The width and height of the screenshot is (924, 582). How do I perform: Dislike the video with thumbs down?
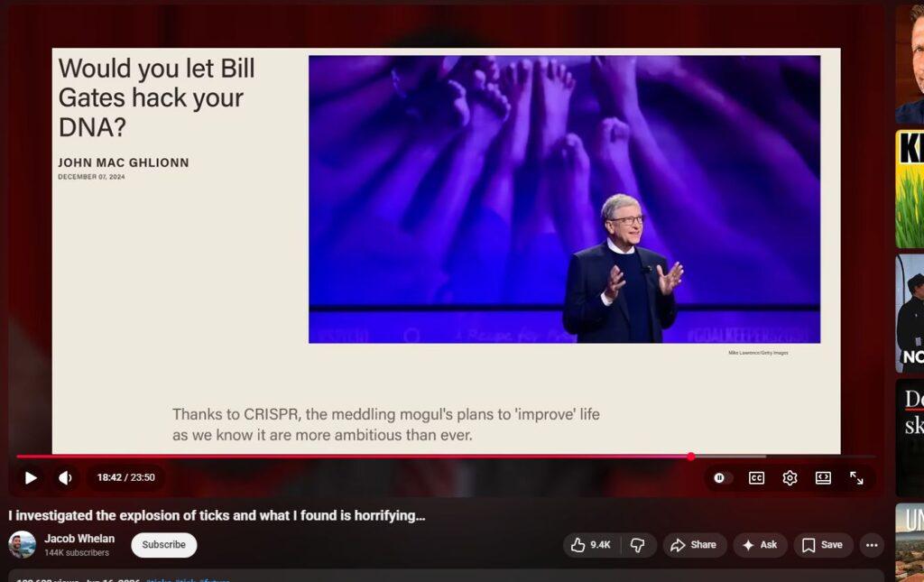click(x=638, y=545)
